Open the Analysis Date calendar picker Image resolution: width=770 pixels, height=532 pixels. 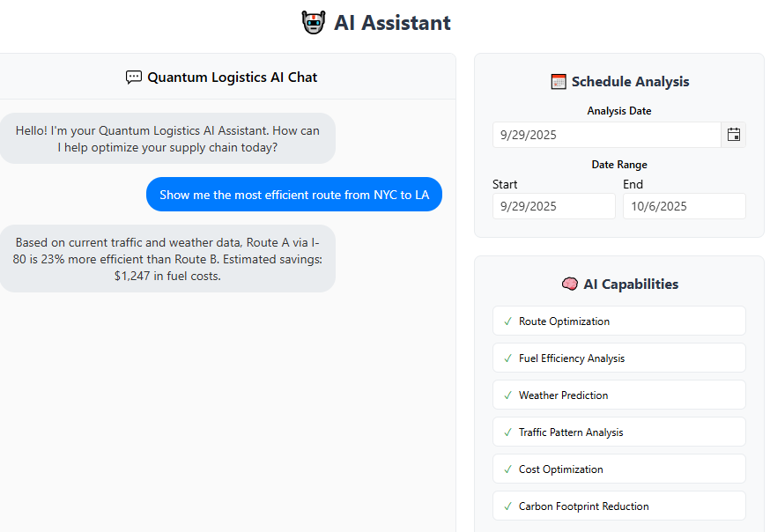[733, 135]
